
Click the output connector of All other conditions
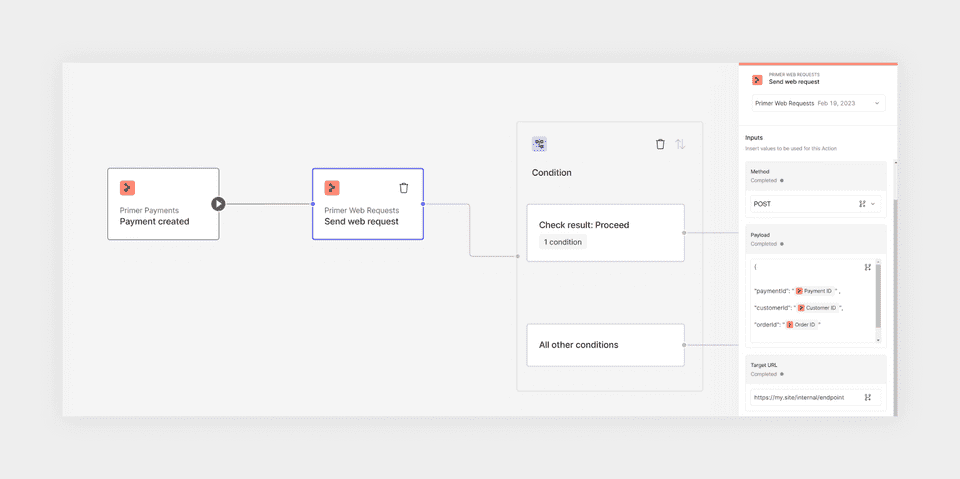(684, 345)
